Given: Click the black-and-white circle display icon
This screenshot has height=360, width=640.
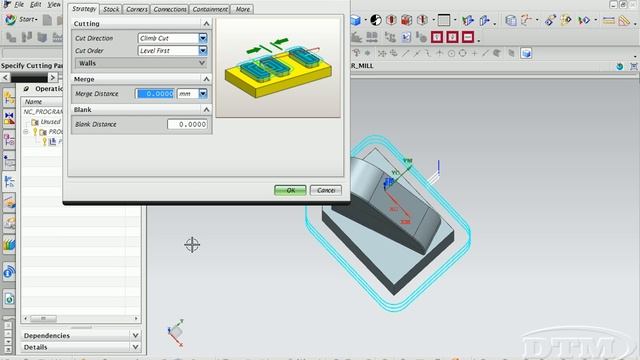Looking at the screenshot, I should coord(376,20).
